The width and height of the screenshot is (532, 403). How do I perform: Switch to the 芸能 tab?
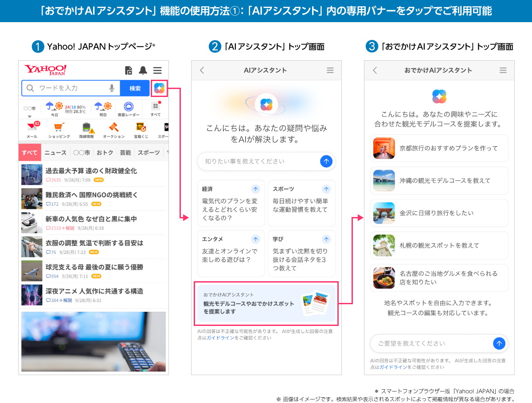click(x=125, y=152)
